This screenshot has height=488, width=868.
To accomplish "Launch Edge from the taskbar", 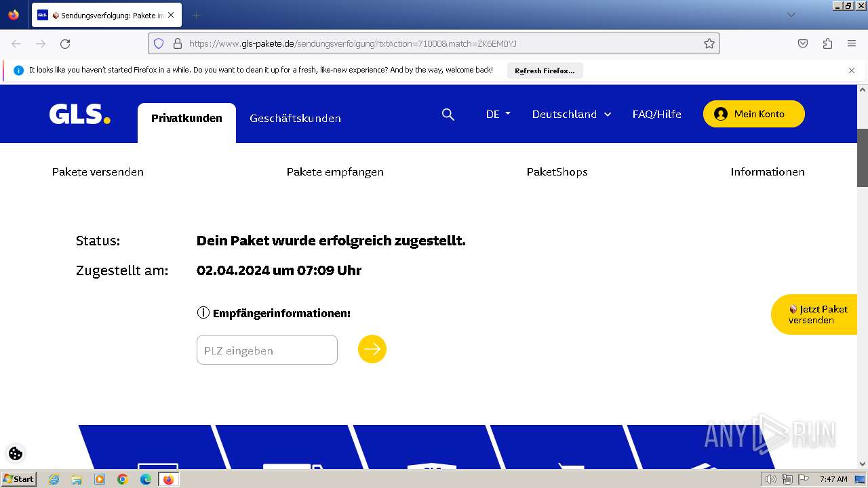I will [146, 479].
